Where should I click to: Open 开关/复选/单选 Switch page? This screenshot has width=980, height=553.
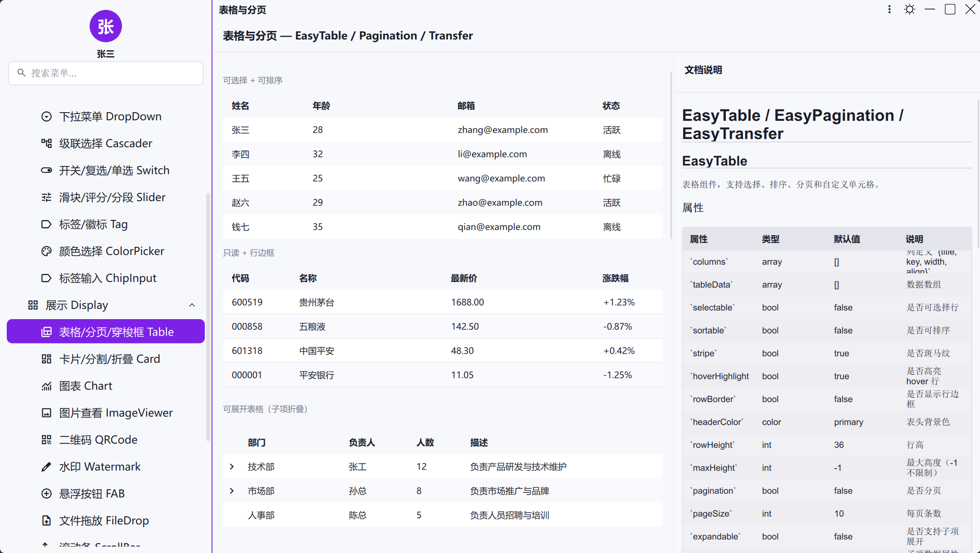pyautogui.click(x=106, y=171)
